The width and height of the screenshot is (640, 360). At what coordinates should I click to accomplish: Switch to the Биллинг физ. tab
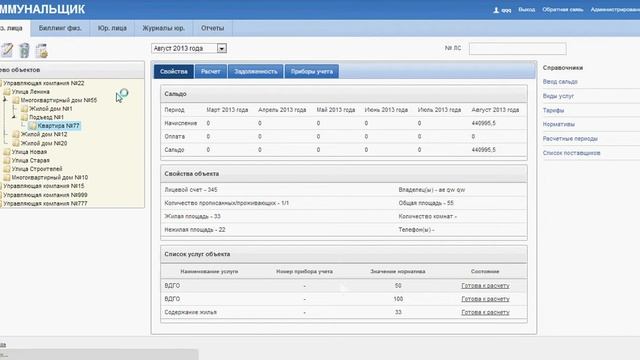point(60,28)
